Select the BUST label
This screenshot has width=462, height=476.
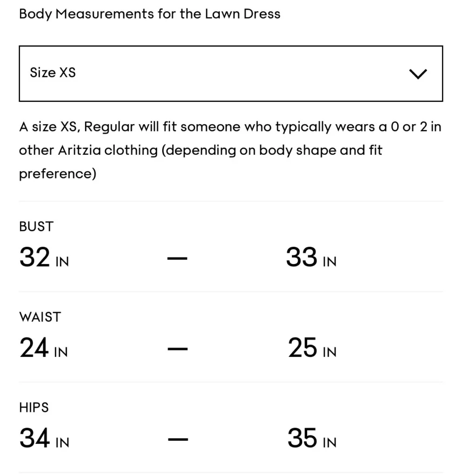pos(36,226)
